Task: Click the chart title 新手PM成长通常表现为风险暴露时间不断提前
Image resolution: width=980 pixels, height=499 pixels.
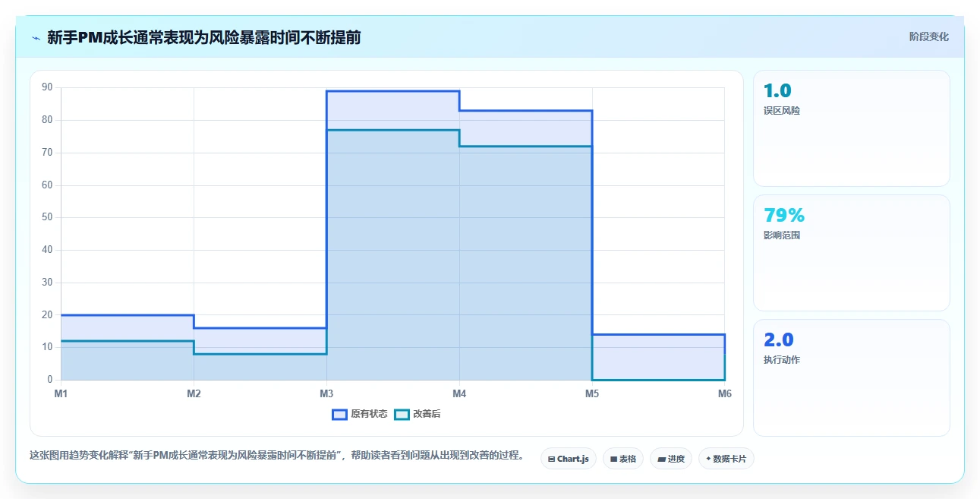Action: pyautogui.click(x=203, y=37)
